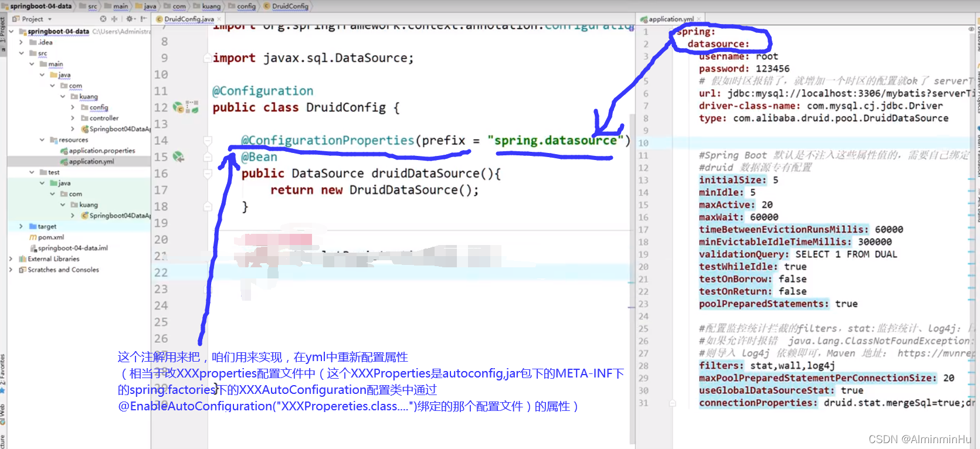The image size is (980, 449).
Task: Click the main breadcrumb in navigation bar
Action: pyautogui.click(x=117, y=6)
